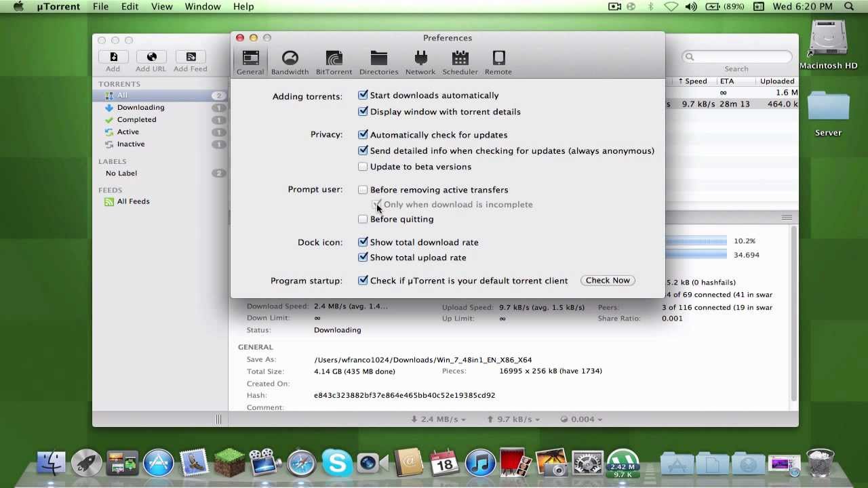
Task: Open the Bandwidth preferences pane
Action: [290, 62]
